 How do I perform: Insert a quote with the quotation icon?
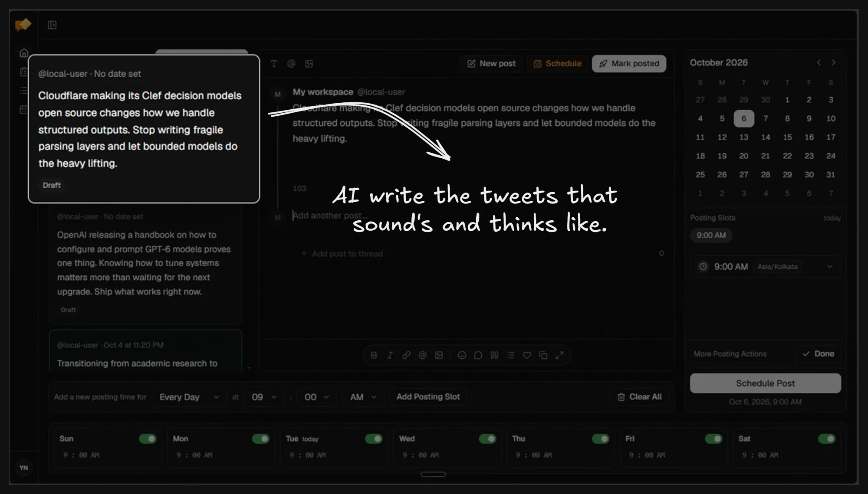pos(494,355)
